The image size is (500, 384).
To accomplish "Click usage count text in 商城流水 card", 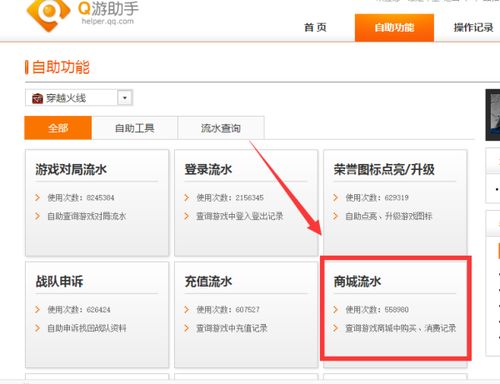I will click(377, 310).
